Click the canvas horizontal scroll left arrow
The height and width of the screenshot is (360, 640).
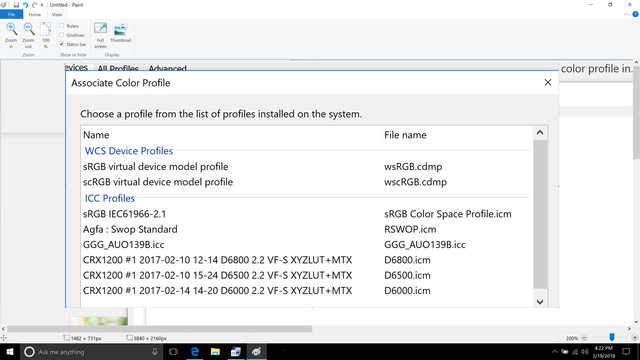coord(3,329)
